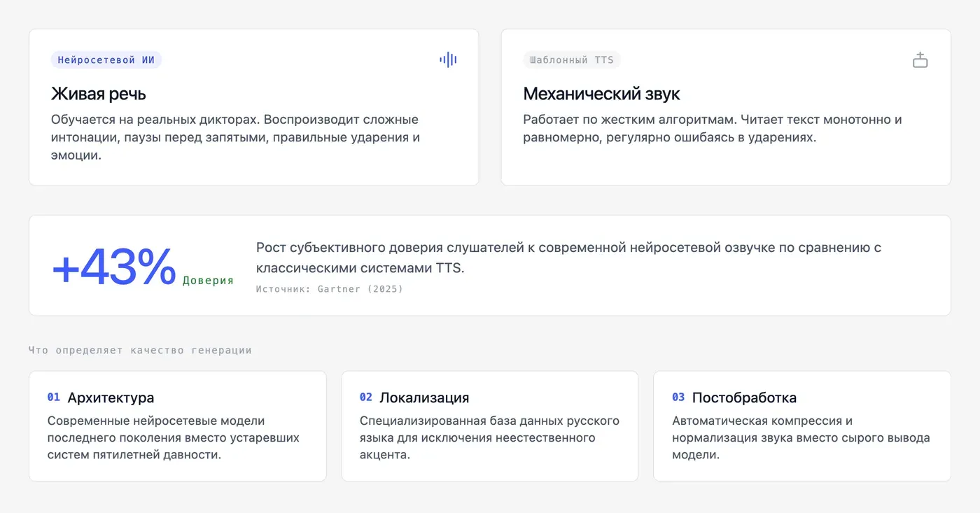This screenshot has height=513, width=980.
Task: Select the Нейросетевой ИИ badge
Action: point(106,60)
